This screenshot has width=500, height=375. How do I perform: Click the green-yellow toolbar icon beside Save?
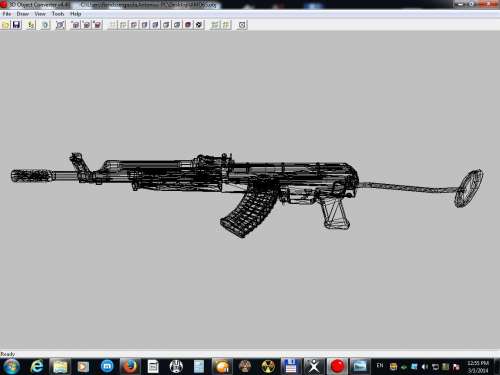coord(31,25)
